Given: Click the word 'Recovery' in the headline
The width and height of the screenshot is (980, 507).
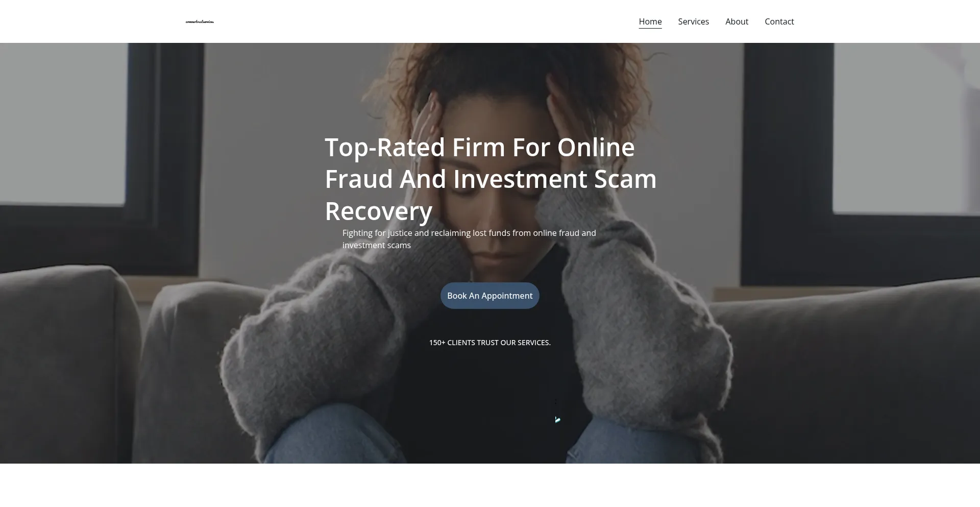Looking at the screenshot, I should (x=379, y=211).
